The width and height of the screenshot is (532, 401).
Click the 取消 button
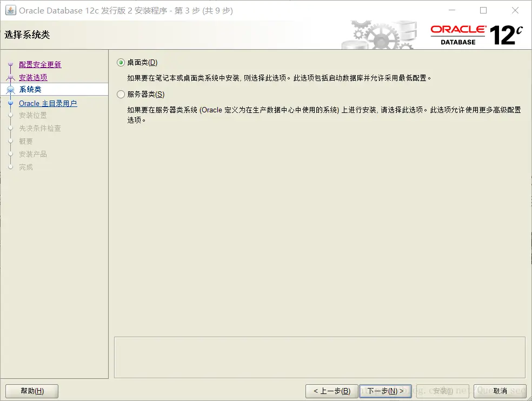[500, 391]
